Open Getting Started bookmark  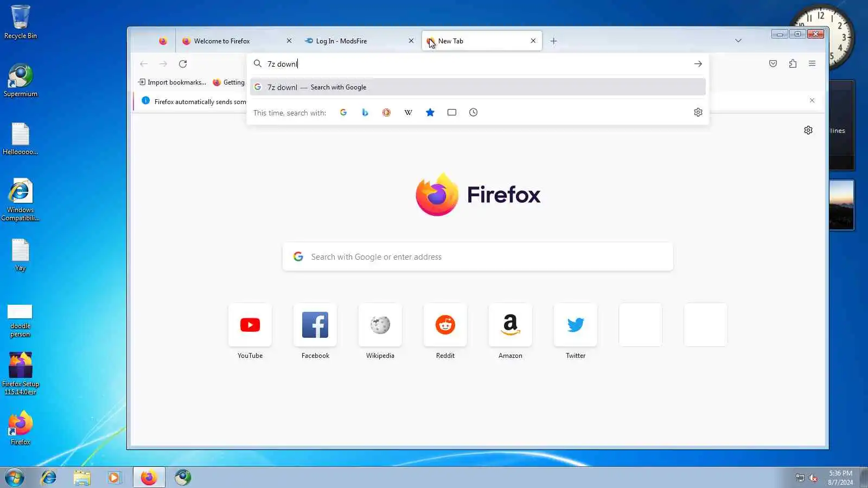pos(229,82)
